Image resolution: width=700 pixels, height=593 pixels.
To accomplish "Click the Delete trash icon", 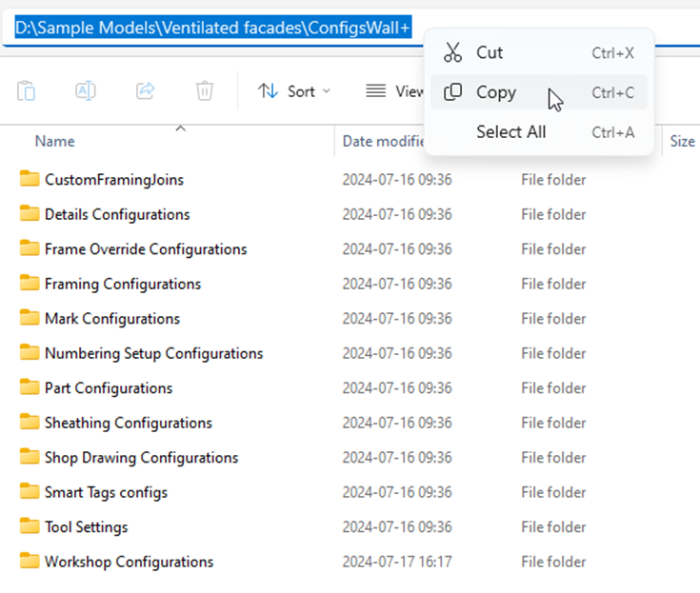I will pyautogui.click(x=205, y=91).
